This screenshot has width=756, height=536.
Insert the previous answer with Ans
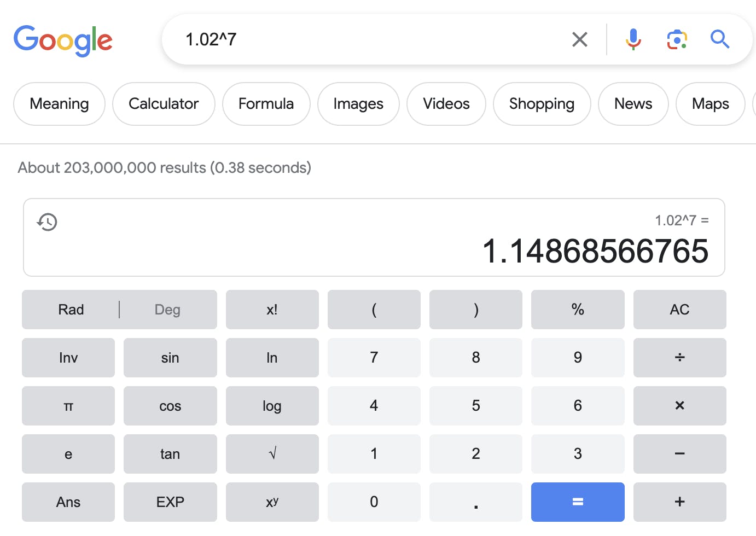pos(68,502)
